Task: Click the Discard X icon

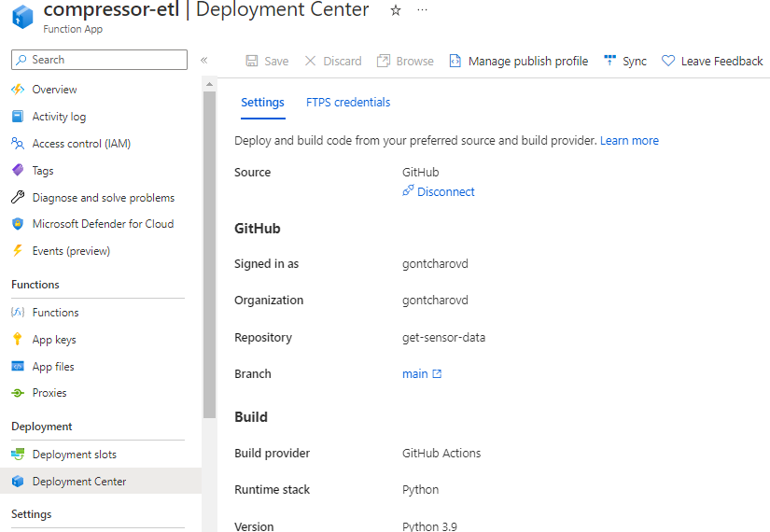Action: pyautogui.click(x=311, y=61)
